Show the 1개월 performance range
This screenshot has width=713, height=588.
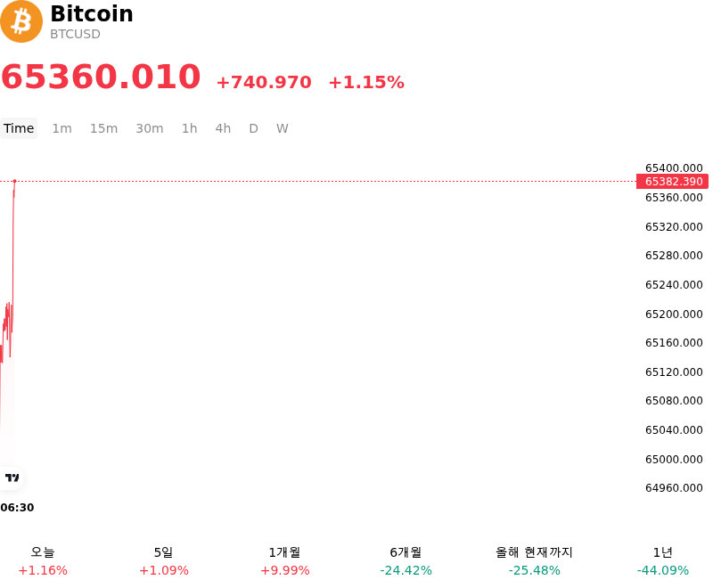pyautogui.click(x=284, y=561)
